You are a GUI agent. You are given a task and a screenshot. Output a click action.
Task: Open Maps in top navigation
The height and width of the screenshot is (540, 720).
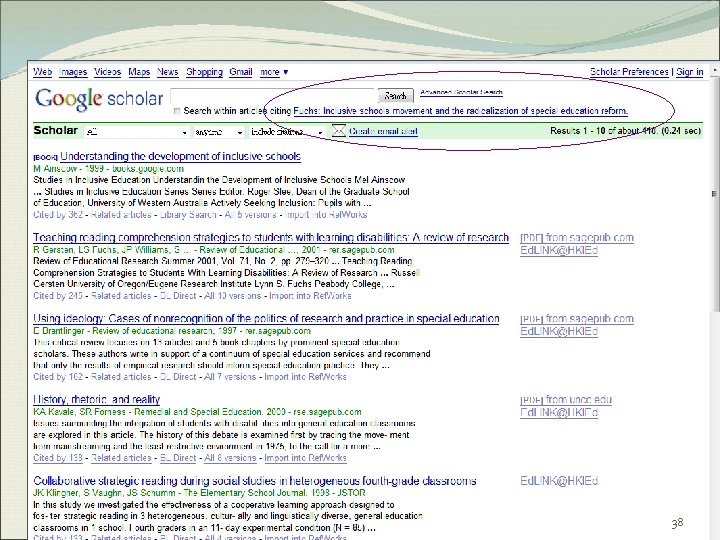(x=139, y=72)
